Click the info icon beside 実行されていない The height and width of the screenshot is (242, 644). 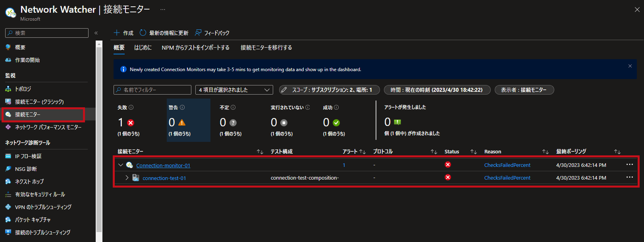coord(308,107)
